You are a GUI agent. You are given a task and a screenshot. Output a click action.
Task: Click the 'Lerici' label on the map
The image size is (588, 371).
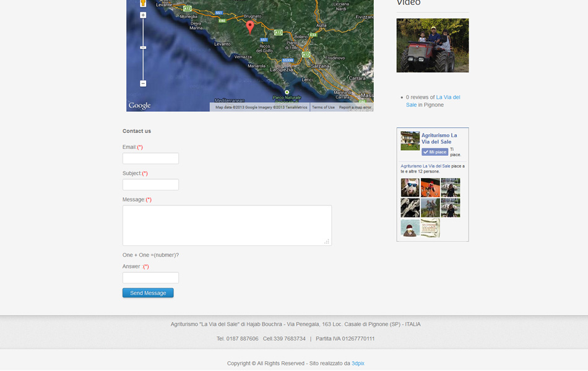pyautogui.click(x=307, y=80)
